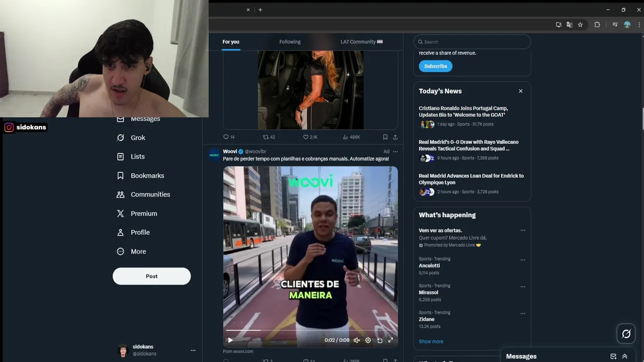The height and width of the screenshot is (362, 644).
Task: Open the sidokans profile avatar at the bottom
Action: [x=123, y=350]
